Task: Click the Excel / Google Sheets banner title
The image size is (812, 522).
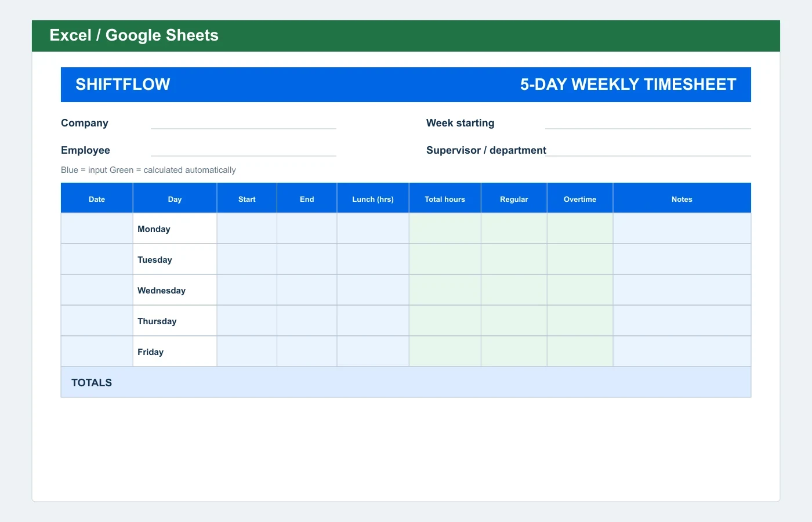Action: click(x=134, y=35)
